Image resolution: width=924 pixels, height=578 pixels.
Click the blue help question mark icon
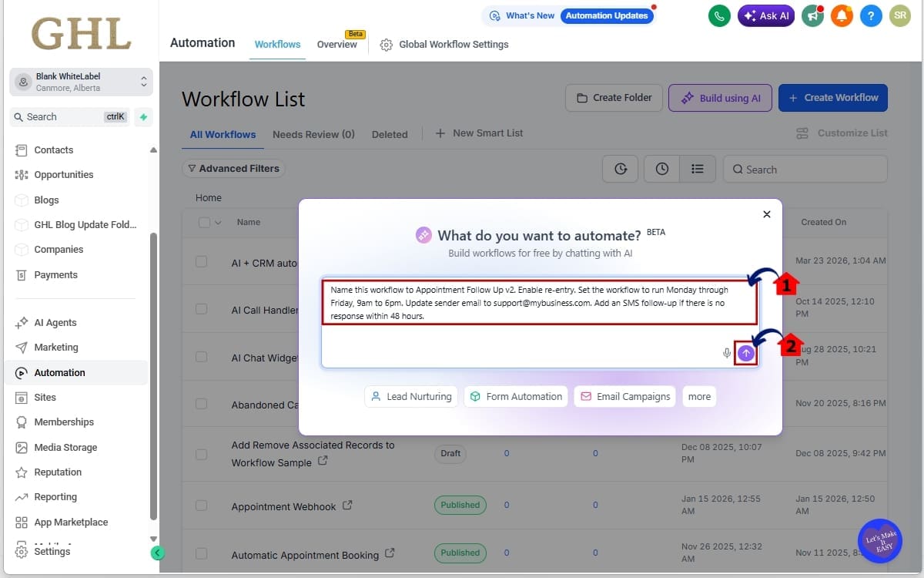tap(871, 15)
